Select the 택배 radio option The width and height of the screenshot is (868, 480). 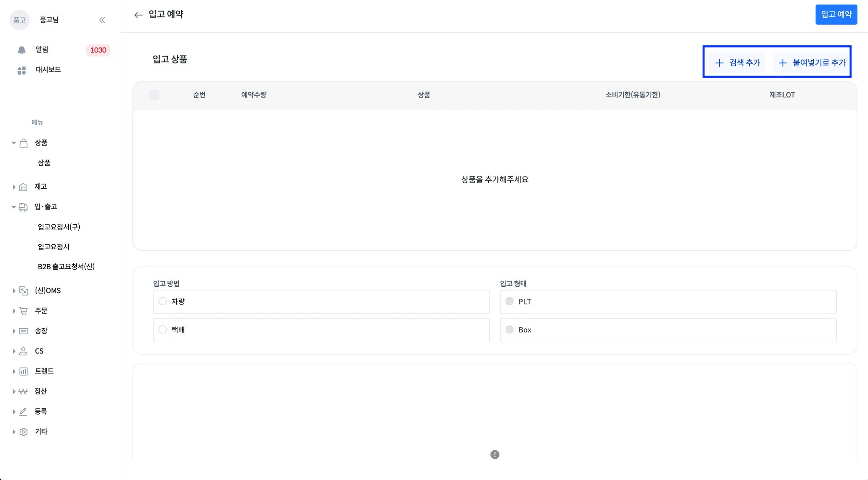(x=163, y=329)
